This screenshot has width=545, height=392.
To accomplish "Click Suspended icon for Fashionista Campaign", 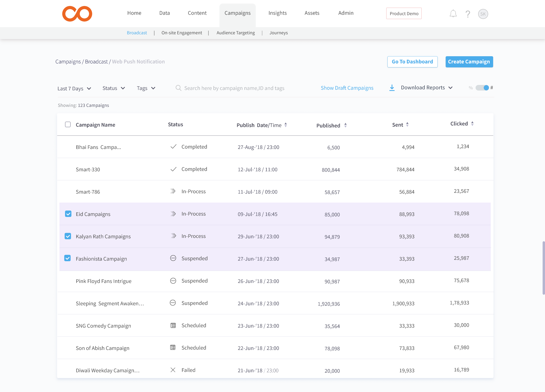I will point(173,258).
